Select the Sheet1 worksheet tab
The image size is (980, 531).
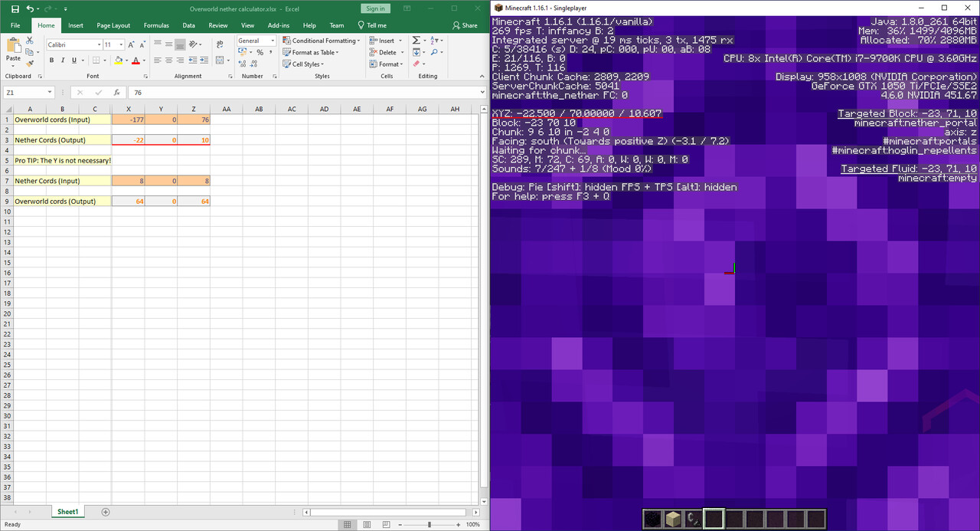pos(67,512)
